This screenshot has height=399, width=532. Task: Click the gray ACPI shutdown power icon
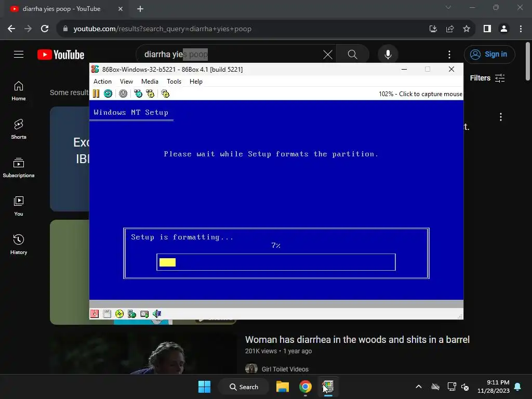click(x=123, y=94)
